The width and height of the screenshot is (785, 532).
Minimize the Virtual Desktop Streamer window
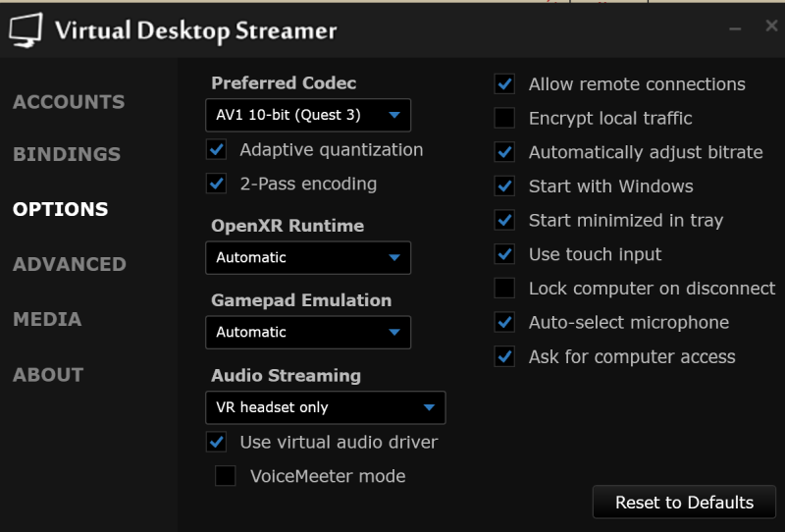(x=735, y=28)
